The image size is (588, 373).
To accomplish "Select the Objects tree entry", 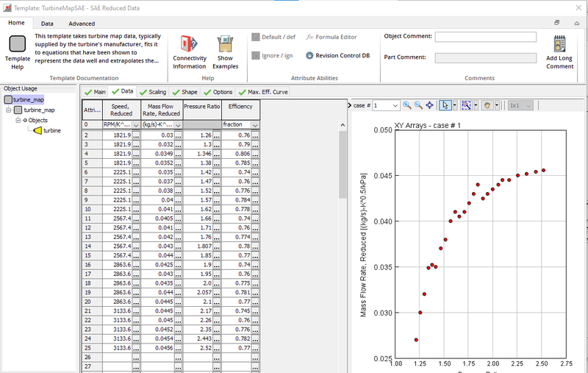I will tap(38, 120).
